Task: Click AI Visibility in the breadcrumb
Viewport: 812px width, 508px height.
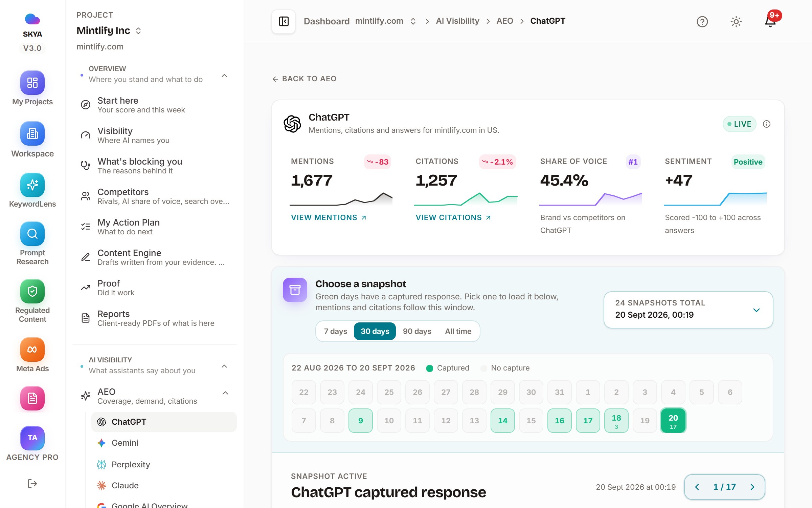Action: (x=457, y=21)
